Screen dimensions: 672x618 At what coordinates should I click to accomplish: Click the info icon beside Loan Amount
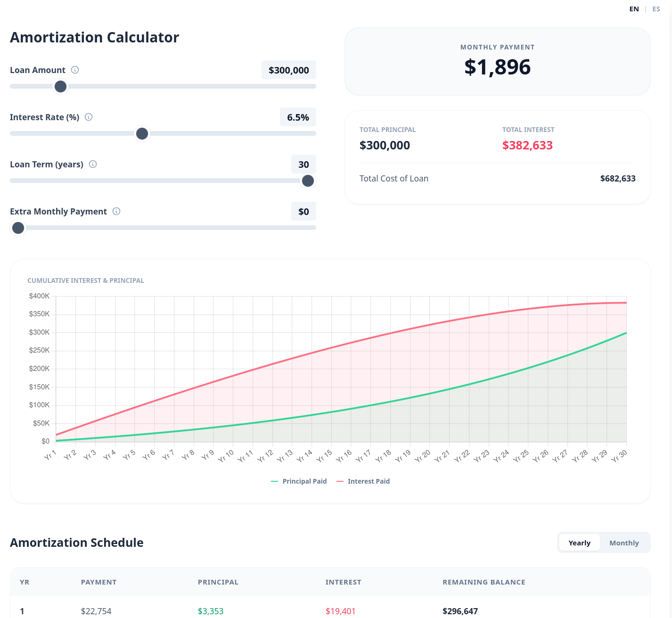pos(74,70)
